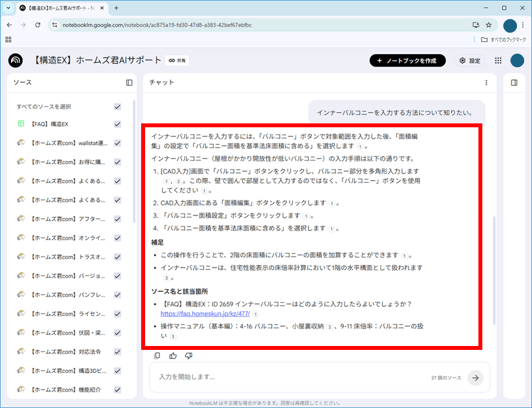Collapse the Sources panel icon
Screen dimensions: 532x408
pyautogui.click(x=129, y=83)
